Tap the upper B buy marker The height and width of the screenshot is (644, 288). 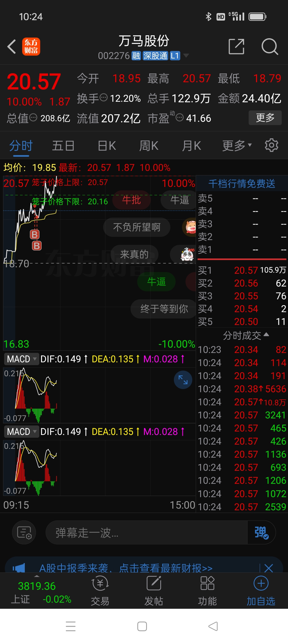35,235
